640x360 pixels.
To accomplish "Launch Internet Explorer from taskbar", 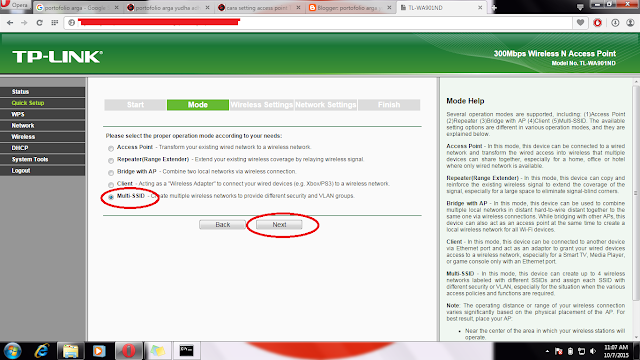I will point(42,351).
